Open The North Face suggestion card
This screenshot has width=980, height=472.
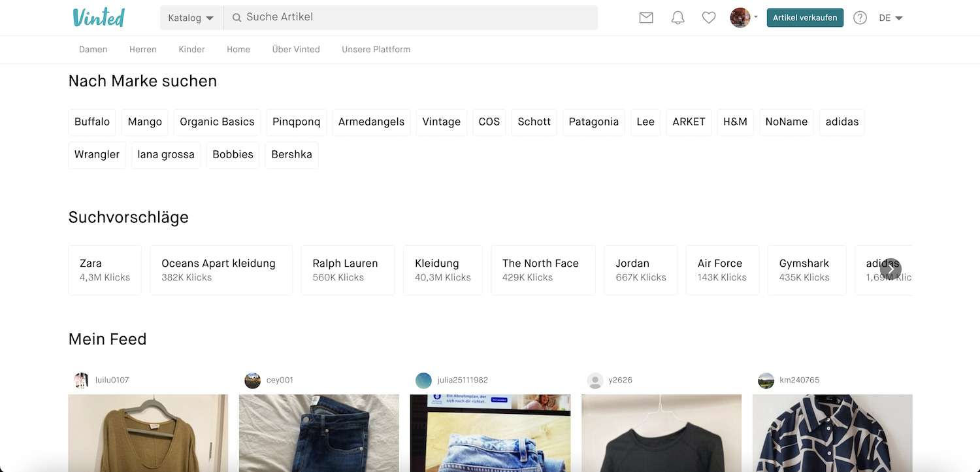(544, 270)
